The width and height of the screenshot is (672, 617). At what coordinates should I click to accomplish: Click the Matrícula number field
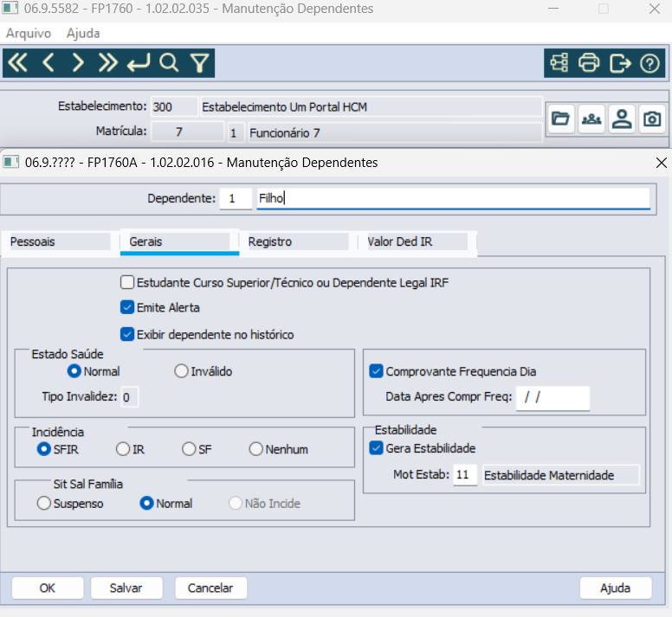coord(188,132)
